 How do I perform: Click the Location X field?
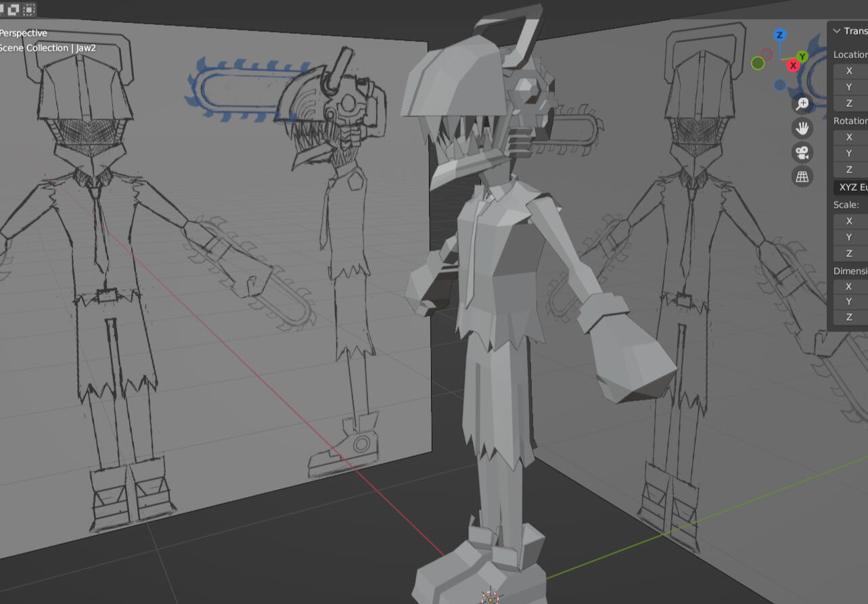pos(850,71)
